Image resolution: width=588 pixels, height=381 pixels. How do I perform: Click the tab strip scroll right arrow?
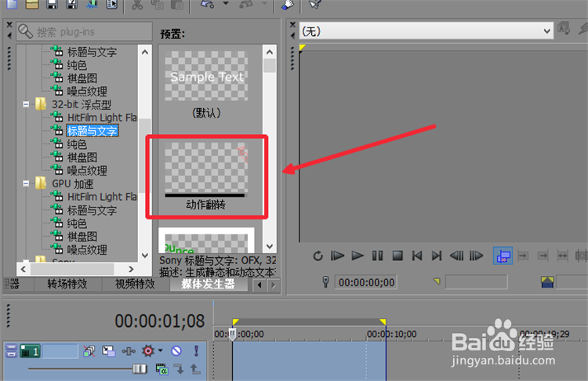click(x=274, y=285)
